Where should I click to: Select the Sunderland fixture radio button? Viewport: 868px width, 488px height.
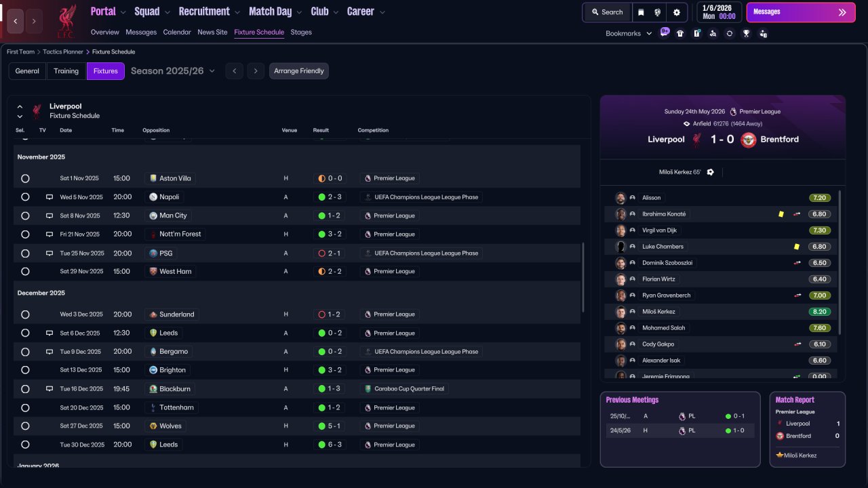click(25, 314)
